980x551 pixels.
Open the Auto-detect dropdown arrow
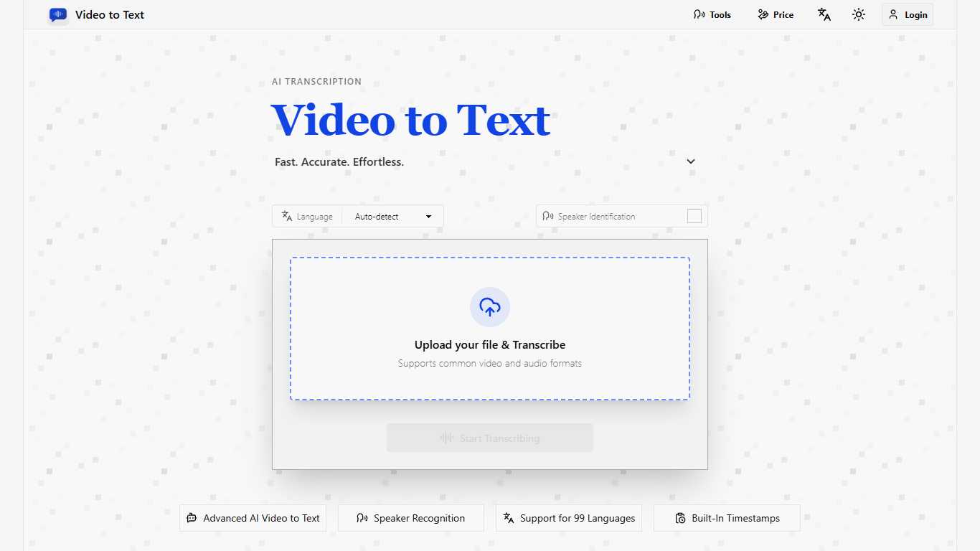coord(428,215)
